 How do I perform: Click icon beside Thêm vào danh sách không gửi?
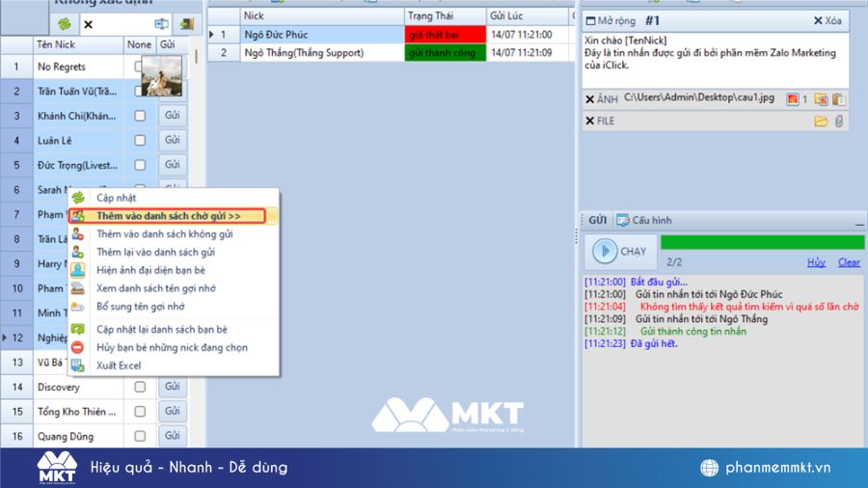pos(78,234)
